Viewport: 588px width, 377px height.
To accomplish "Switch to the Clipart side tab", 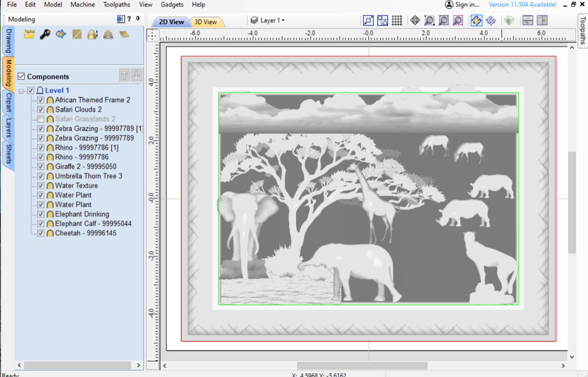I will click(8, 102).
